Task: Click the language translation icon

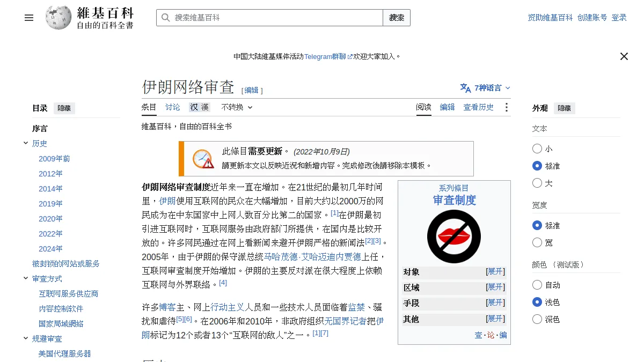Action: [x=465, y=88]
